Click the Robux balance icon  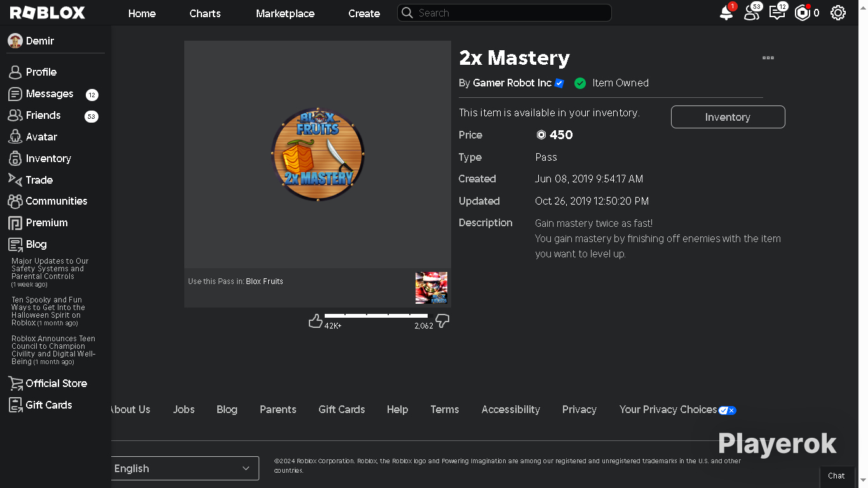[803, 13]
